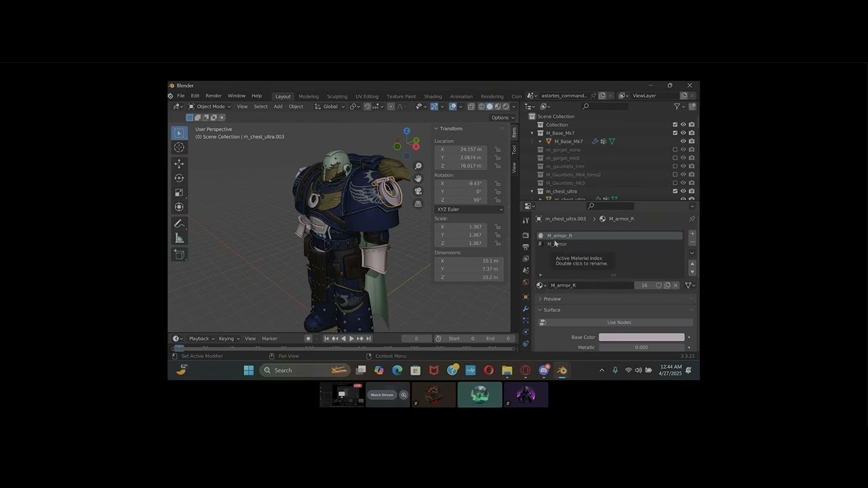Image resolution: width=868 pixels, height=488 pixels.
Task: Open the Global orientation dropdown
Action: (x=330, y=106)
